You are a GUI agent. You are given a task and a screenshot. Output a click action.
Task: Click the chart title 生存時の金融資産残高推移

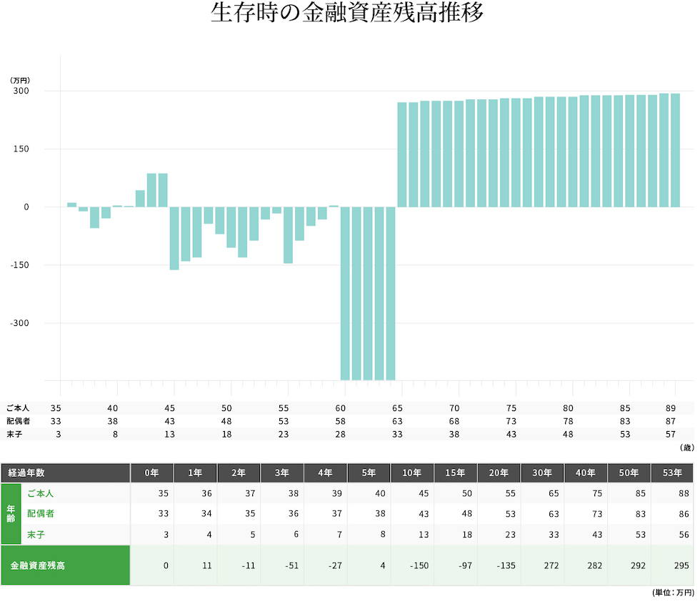pyautogui.click(x=348, y=14)
